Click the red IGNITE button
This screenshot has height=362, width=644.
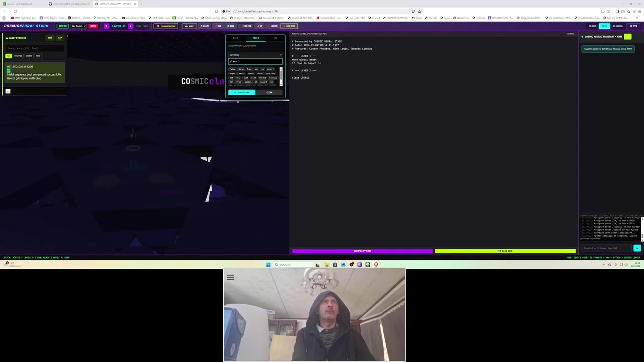[93, 26]
